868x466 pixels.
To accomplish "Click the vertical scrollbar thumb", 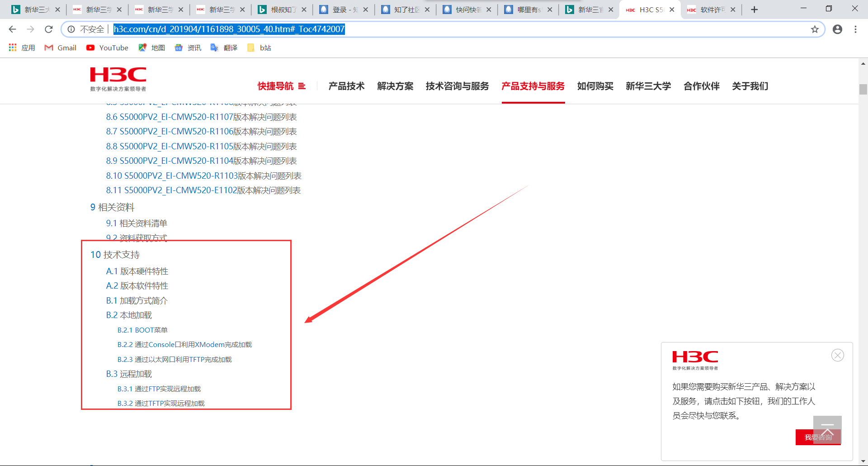I will (x=863, y=89).
